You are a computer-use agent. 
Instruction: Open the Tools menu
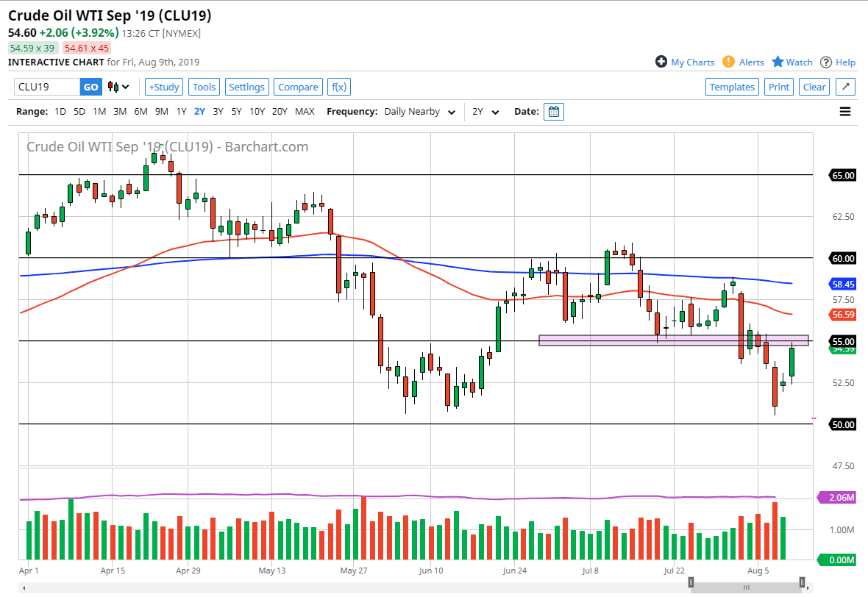click(x=204, y=87)
